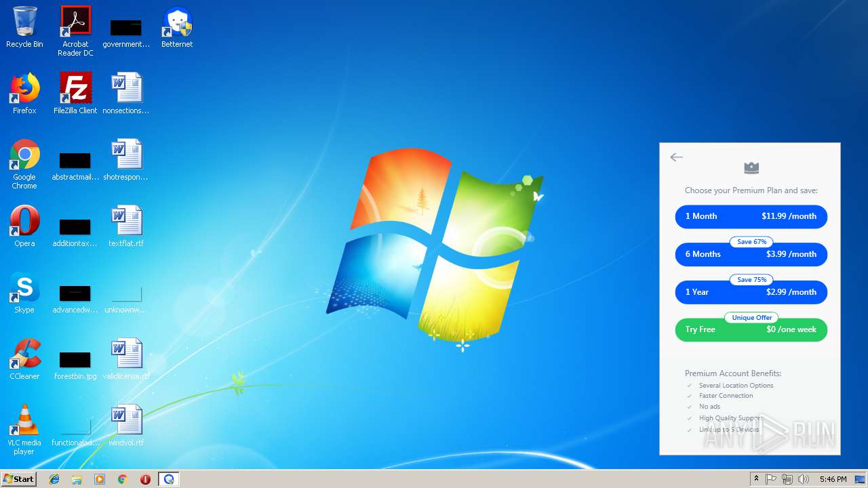868x488 pixels.
Task: Launch FileZilla Client from the desktop
Action: (75, 94)
